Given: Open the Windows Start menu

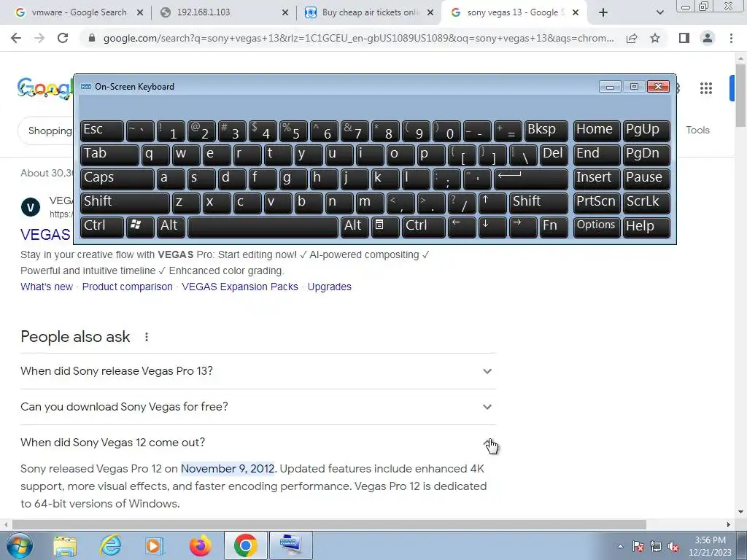Looking at the screenshot, I should [20, 545].
